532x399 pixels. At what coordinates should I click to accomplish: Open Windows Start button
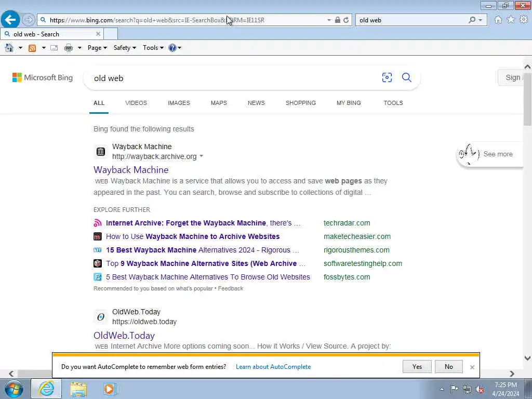(x=14, y=389)
